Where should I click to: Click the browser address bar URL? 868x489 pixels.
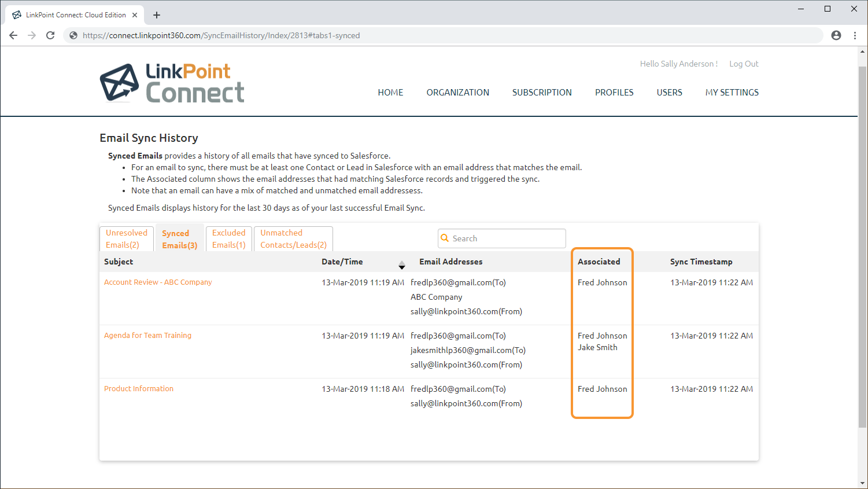click(221, 35)
